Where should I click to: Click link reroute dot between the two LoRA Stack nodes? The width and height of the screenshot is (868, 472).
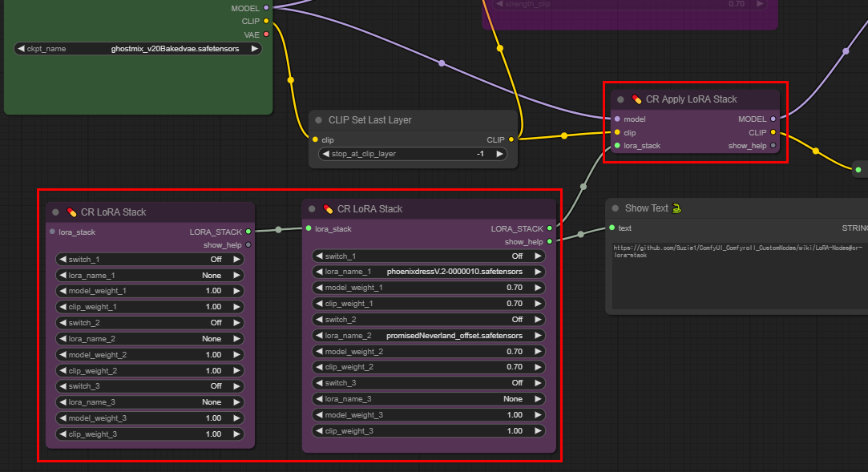[x=278, y=230]
